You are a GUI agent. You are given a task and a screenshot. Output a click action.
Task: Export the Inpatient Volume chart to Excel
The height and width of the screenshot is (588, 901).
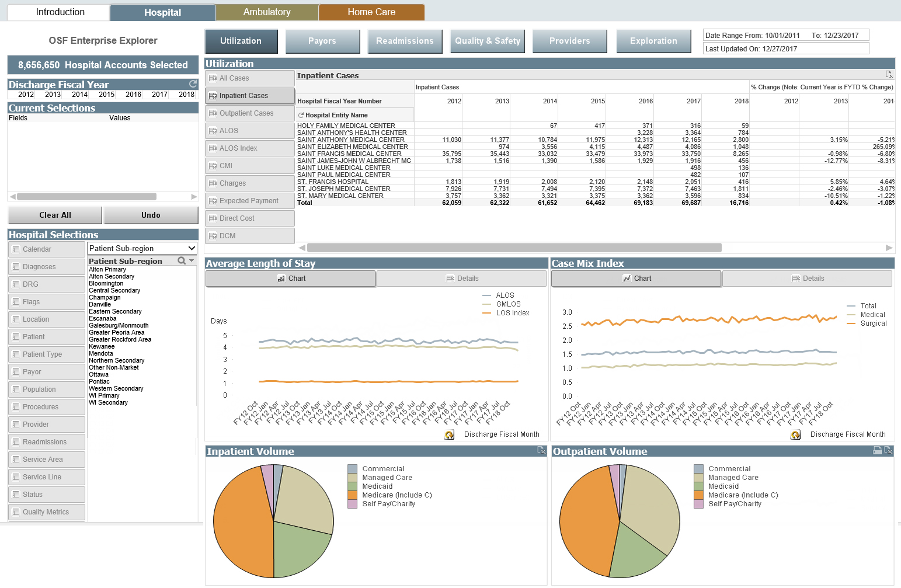point(541,450)
